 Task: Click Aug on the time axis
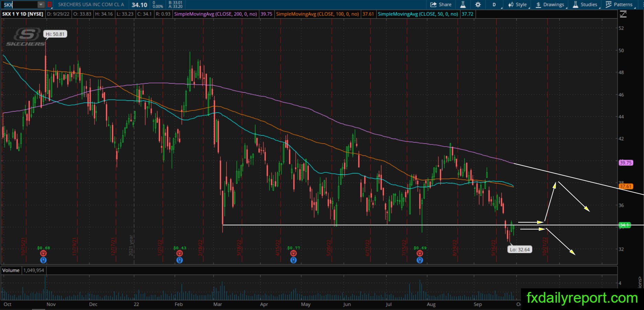pyautogui.click(x=431, y=304)
